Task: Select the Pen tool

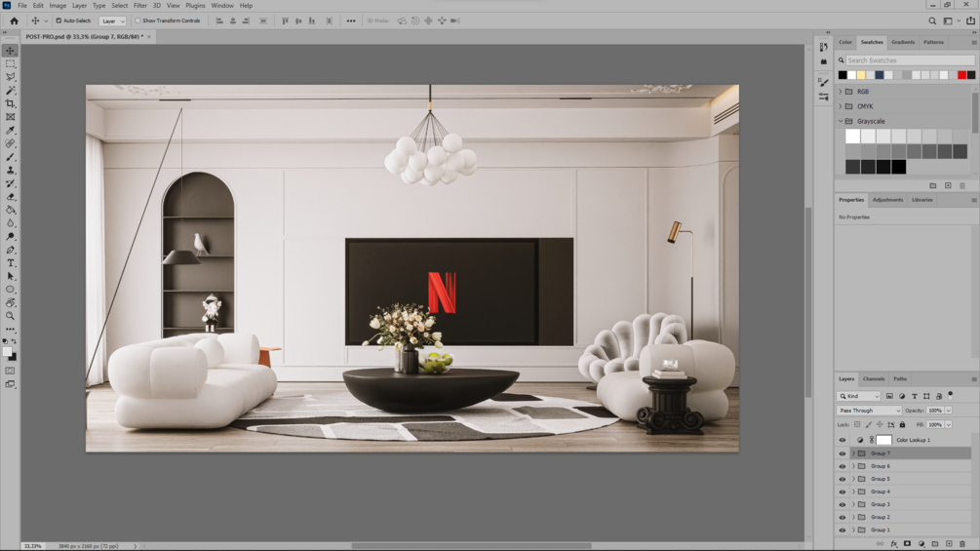Action: pos(10,250)
